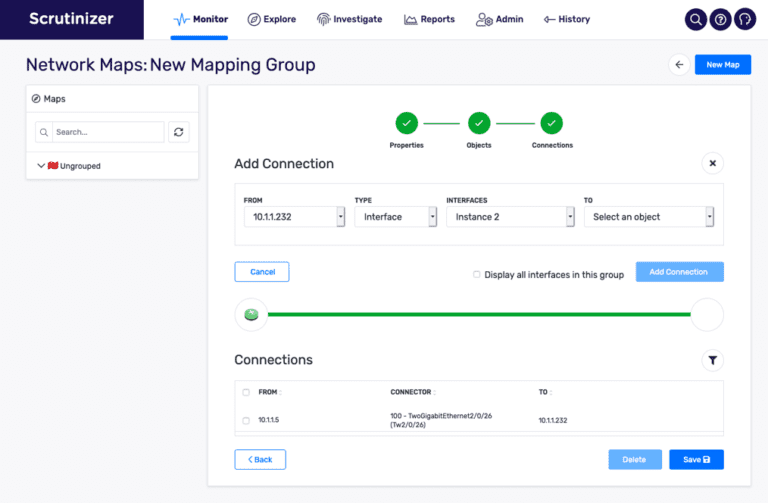Click the 100 - TwoGigabitEthernet2/0/26 connector cell
768x503 pixels.
click(x=441, y=420)
